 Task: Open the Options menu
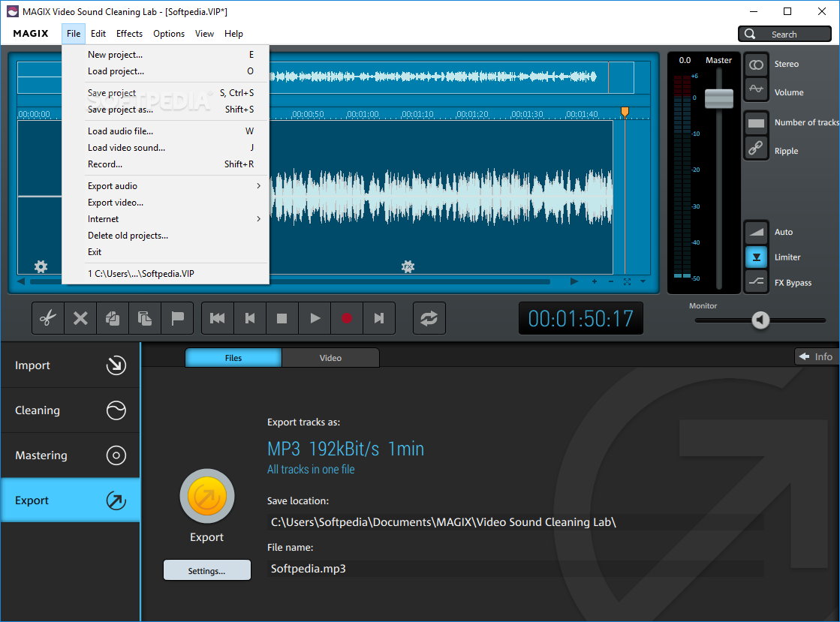169,34
